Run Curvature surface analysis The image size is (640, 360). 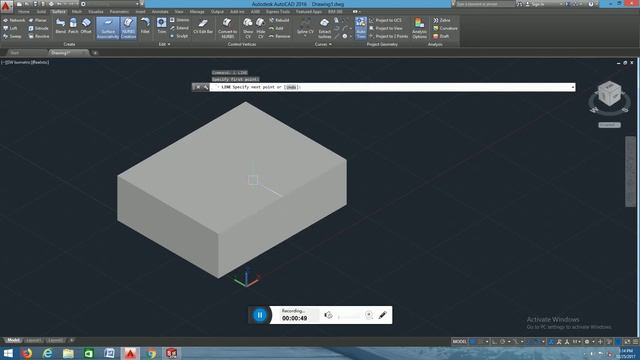445,28
